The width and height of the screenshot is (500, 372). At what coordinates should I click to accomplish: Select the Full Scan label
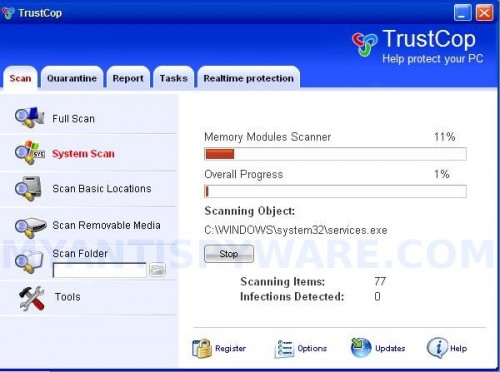[x=73, y=119]
